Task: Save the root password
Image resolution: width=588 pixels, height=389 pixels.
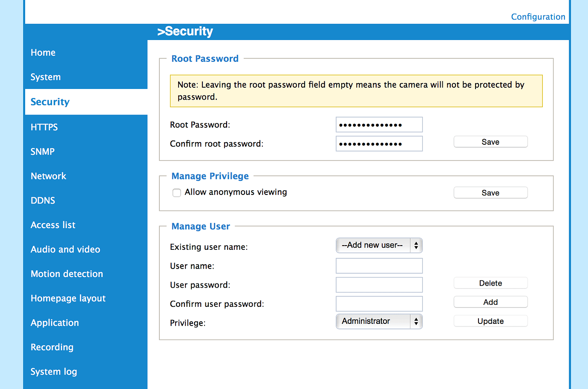Action: point(490,141)
